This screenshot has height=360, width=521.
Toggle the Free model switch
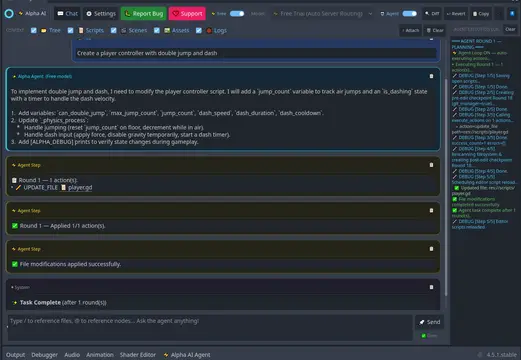click(237, 14)
